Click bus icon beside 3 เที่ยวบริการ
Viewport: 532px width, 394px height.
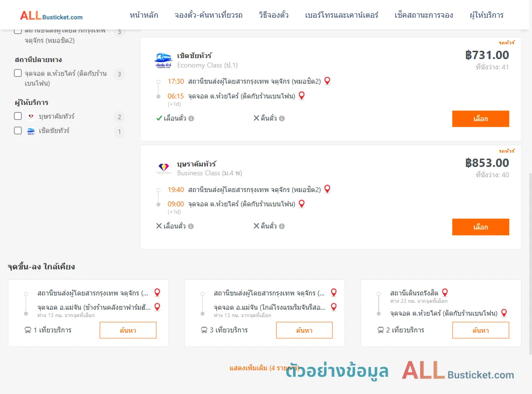204,330
